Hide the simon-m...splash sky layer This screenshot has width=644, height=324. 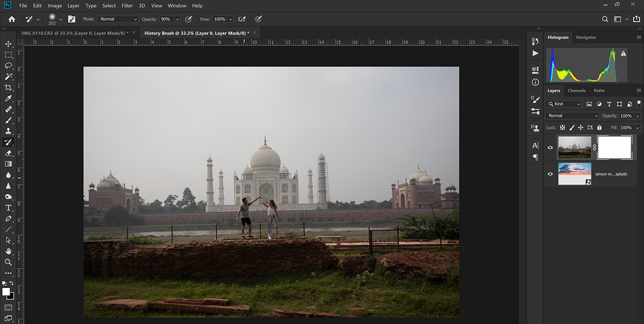point(550,174)
